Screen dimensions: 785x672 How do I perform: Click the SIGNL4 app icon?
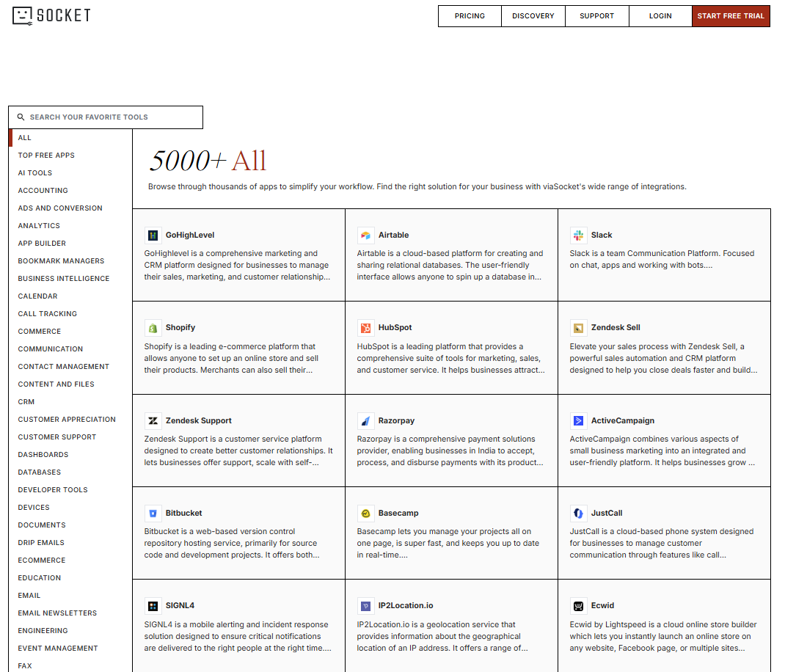153,606
